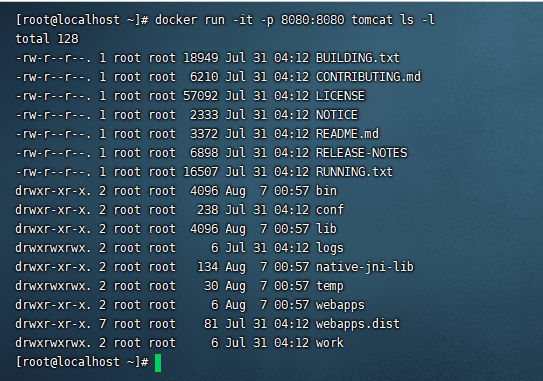This screenshot has height=381, width=543.
Task: Click the BUILDING.txt file name
Action: pos(358,58)
